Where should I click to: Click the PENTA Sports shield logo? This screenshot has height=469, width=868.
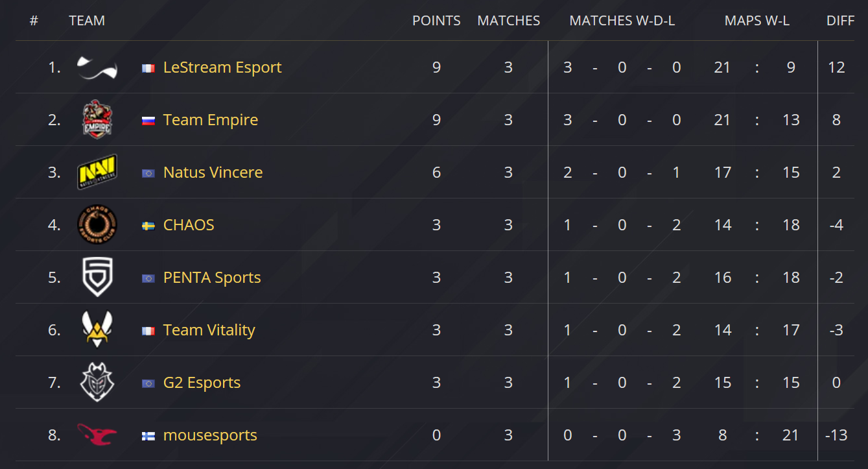click(x=97, y=278)
